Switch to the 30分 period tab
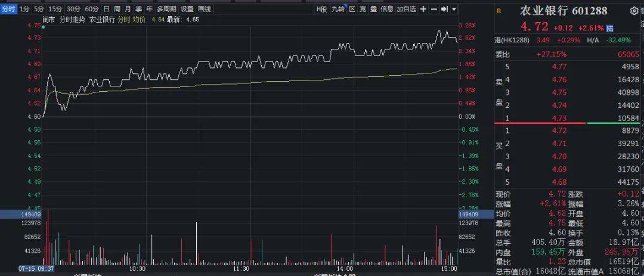644x276 pixels. pyautogui.click(x=73, y=8)
